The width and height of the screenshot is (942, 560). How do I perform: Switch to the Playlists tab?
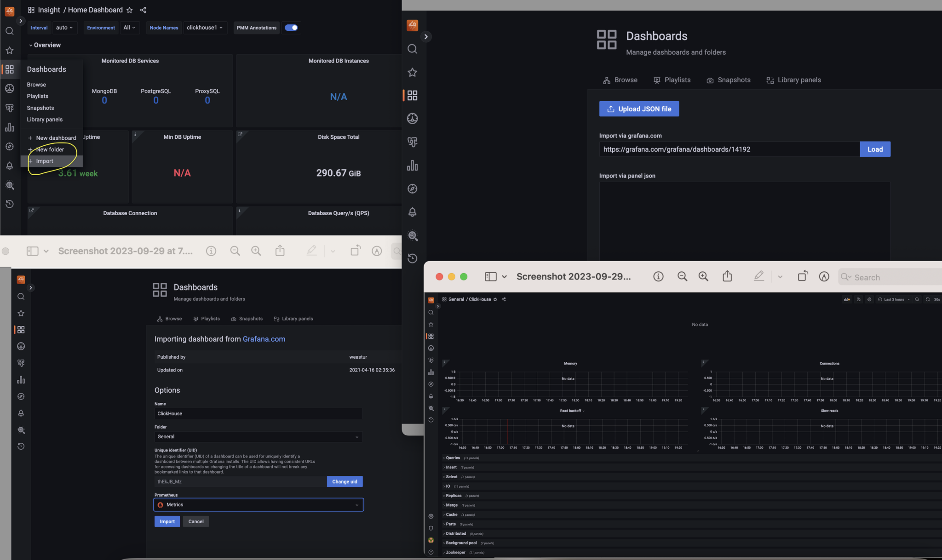(677, 80)
